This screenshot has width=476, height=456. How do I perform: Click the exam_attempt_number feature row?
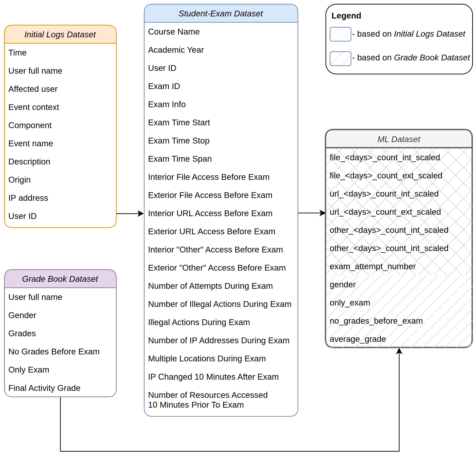pyautogui.click(x=372, y=266)
